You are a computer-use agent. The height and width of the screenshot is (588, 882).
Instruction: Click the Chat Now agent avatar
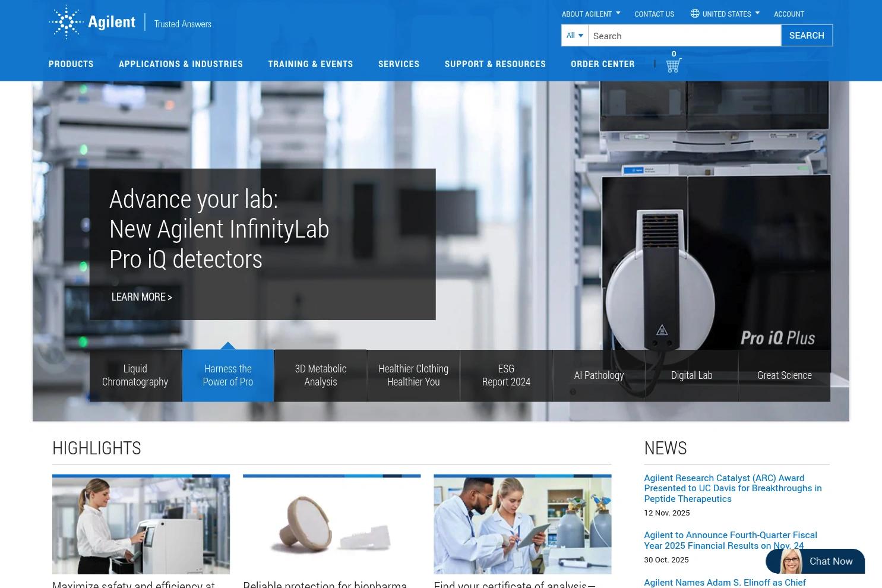pyautogui.click(x=791, y=561)
